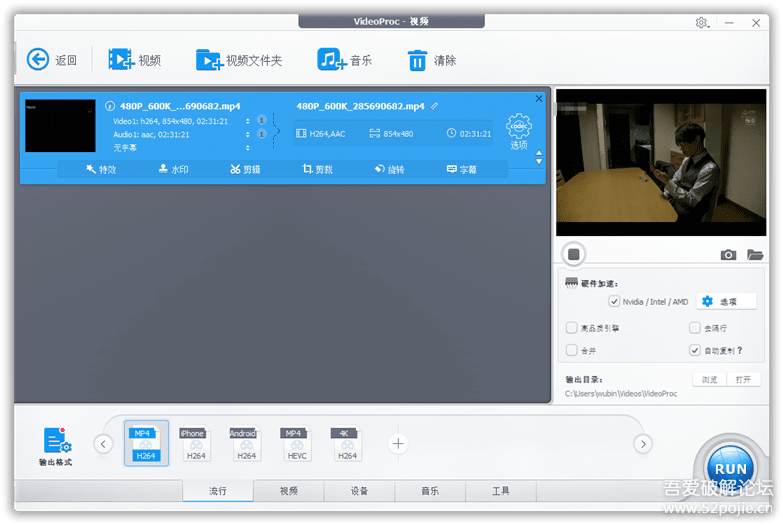Uncheck Nvidia / Intel / AMD hardware acceleration
Screen dimensions: 783x525
(x=614, y=302)
